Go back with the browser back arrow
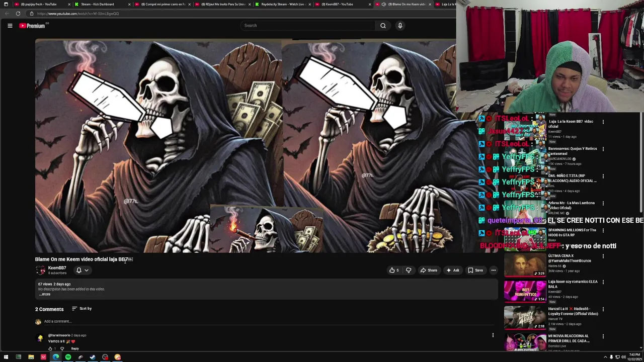644x362 pixels. (7, 14)
